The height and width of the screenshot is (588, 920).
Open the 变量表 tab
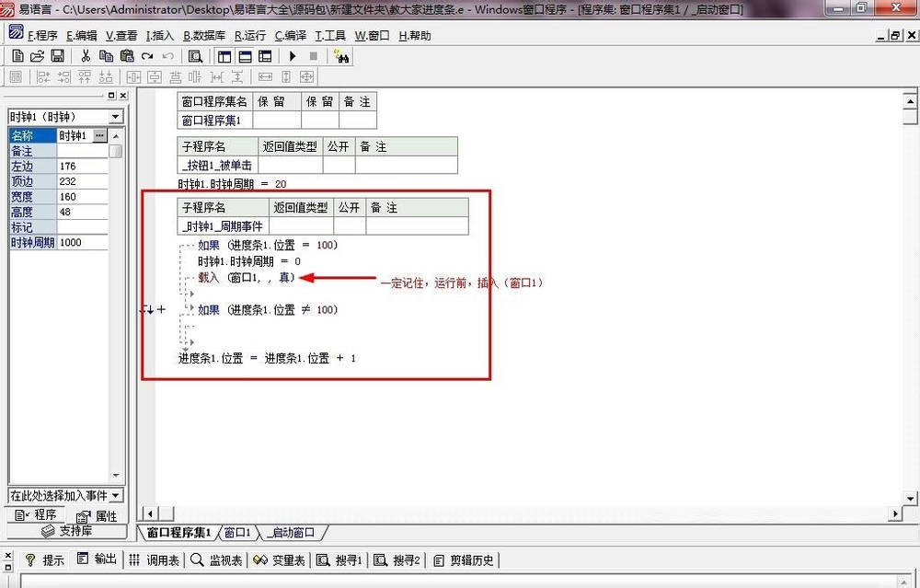(x=280, y=560)
